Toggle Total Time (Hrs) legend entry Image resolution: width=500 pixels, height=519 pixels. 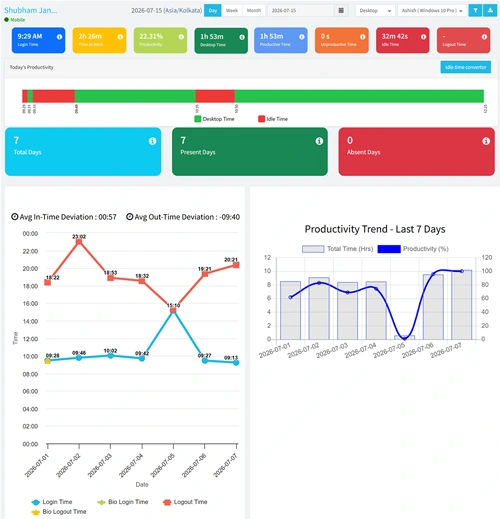(x=337, y=249)
